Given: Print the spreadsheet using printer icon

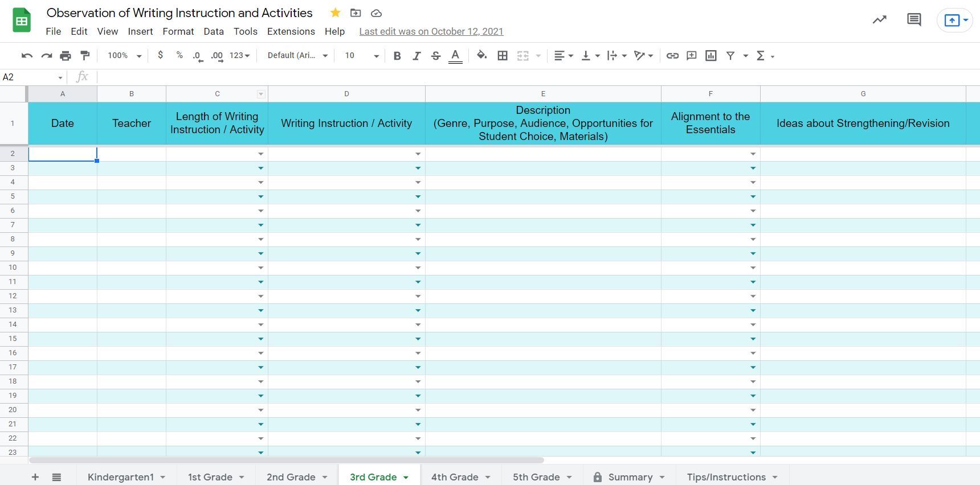Looking at the screenshot, I should pyautogui.click(x=66, y=55).
